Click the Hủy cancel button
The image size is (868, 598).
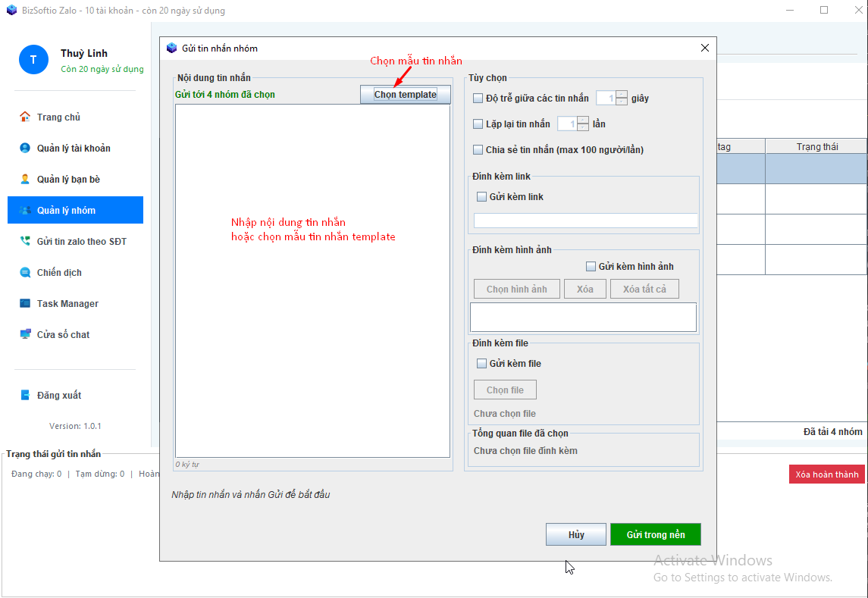click(x=576, y=534)
